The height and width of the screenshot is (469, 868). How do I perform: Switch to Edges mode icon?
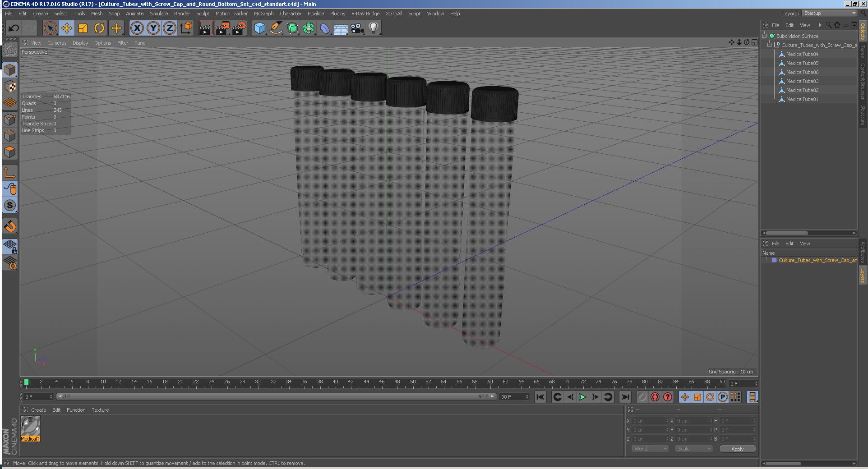(x=10, y=136)
